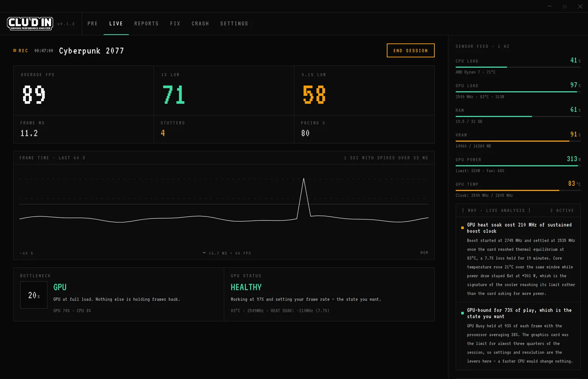This screenshot has width=588, height=379.
Task: Open the PRE tab
Action: point(93,24)
